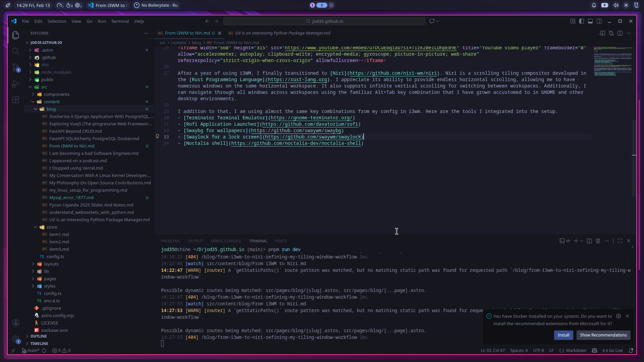Toggle the Primary Side Bar visibility

pos(582,21)
